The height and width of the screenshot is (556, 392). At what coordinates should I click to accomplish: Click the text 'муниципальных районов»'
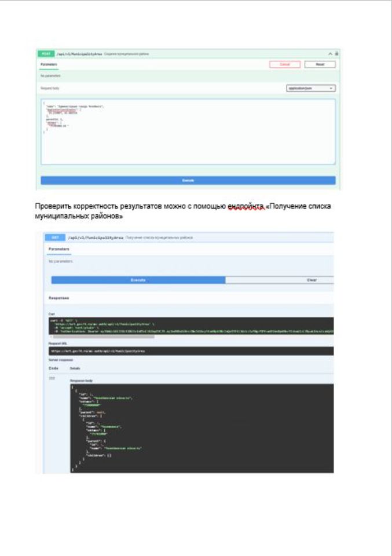point(79,216)
